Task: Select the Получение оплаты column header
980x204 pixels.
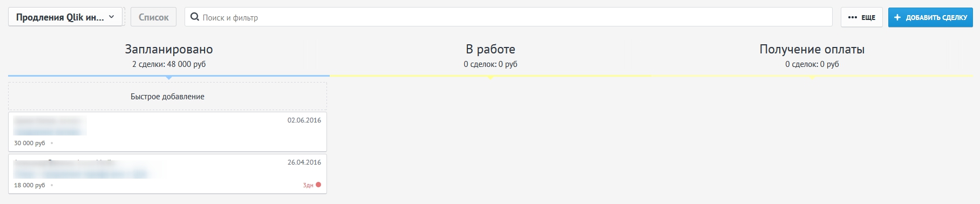Action: [x=812, y=49]
